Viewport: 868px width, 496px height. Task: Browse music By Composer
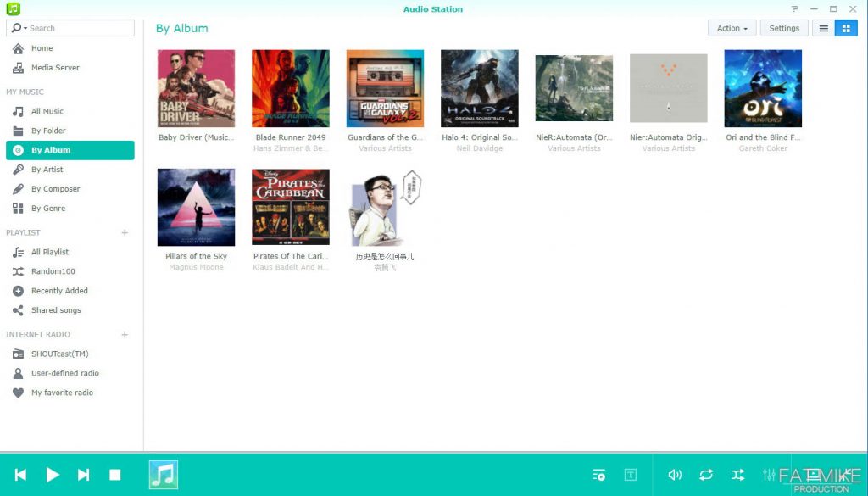pos(55,189)
